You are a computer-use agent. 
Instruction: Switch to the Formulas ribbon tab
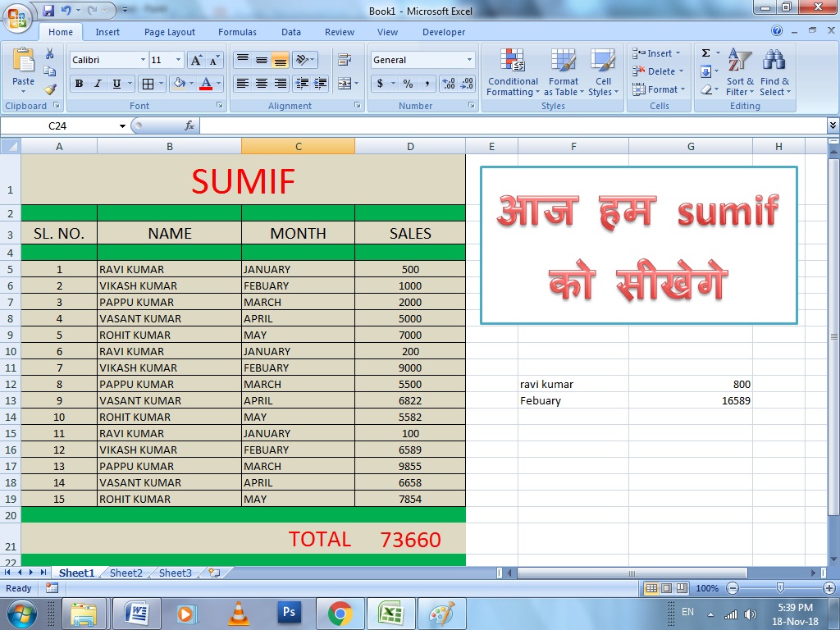pos(237,32)
